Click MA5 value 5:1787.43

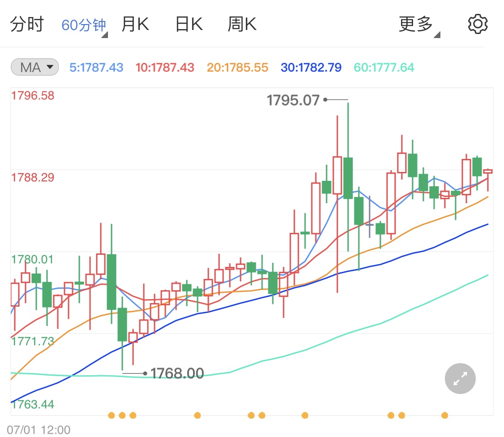[96, 68]
